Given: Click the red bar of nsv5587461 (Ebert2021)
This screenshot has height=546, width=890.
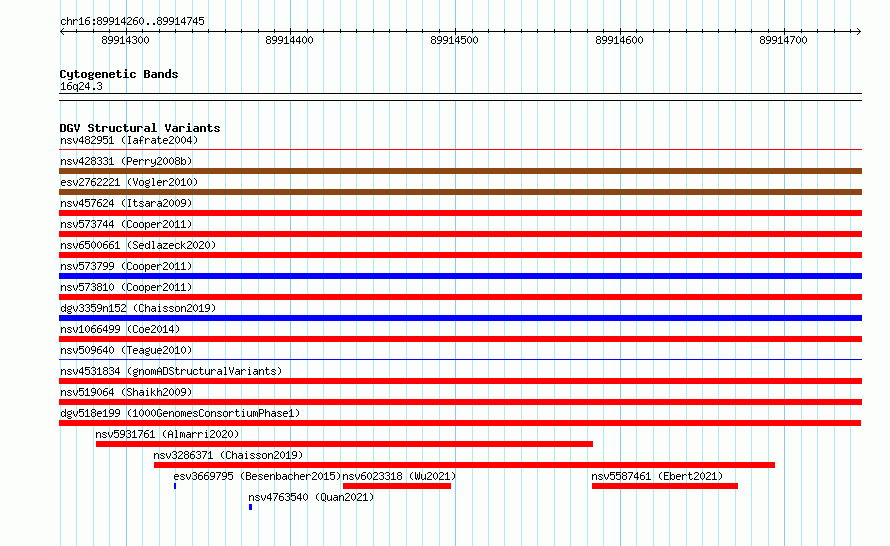Looking at the screenshot, I should [665, 486].
